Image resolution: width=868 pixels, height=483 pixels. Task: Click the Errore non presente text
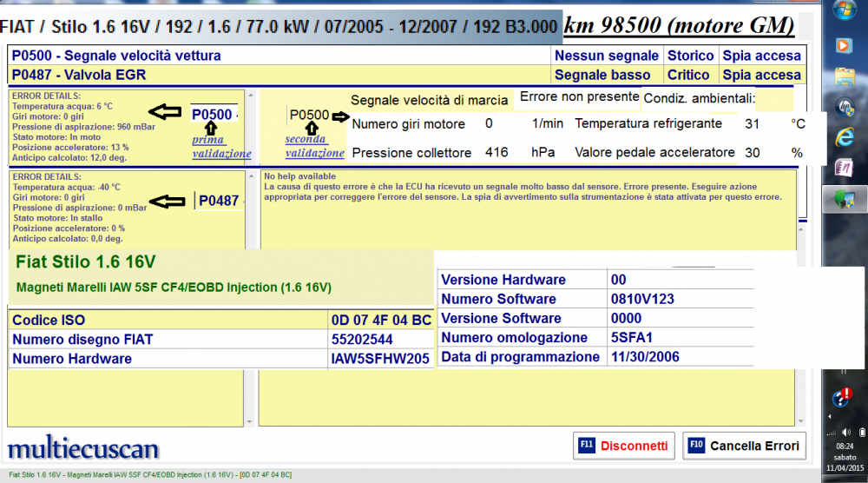tap(580, 97)
